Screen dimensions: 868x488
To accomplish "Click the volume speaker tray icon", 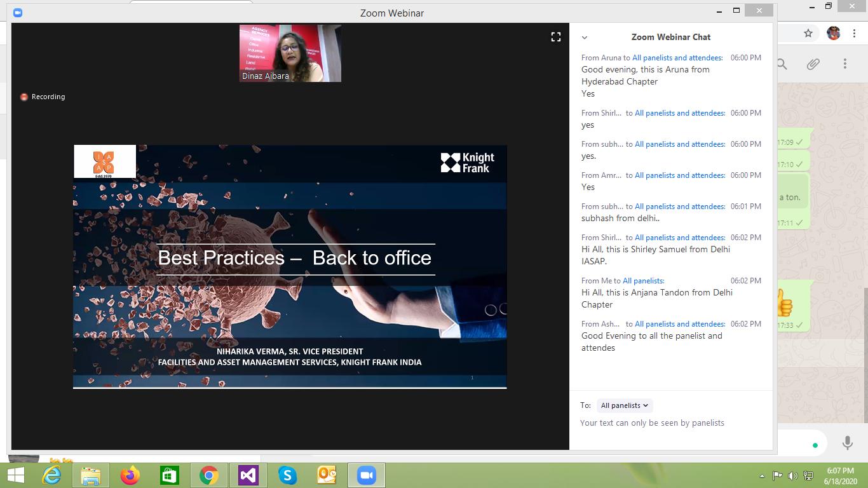I will [x=792, y=476].
